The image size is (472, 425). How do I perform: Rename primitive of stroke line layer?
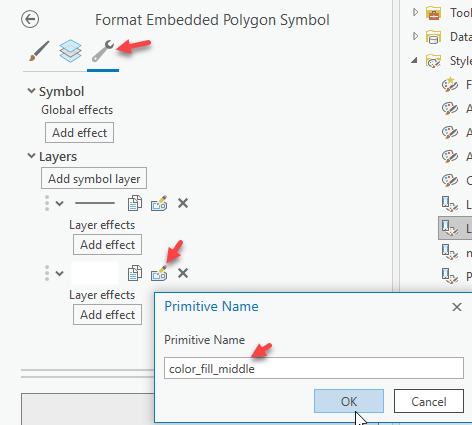pyautogui.click(x=159, y=203)
